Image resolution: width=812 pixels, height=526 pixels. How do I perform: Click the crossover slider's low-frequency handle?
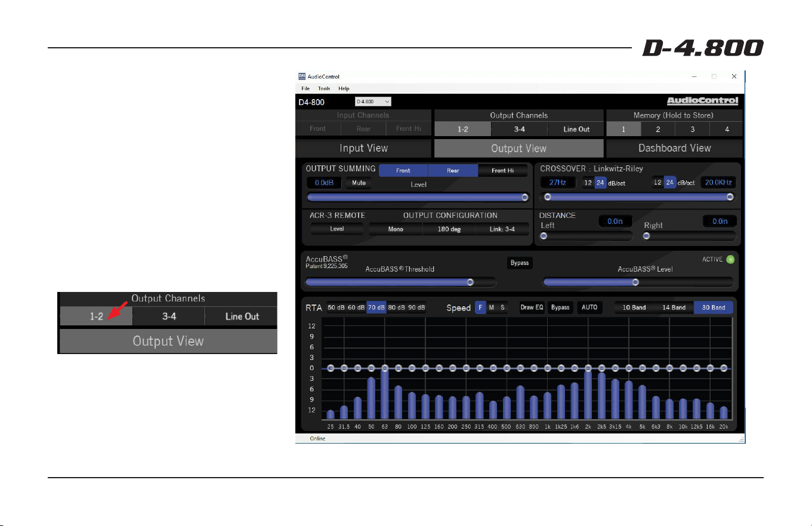point(548,197)
